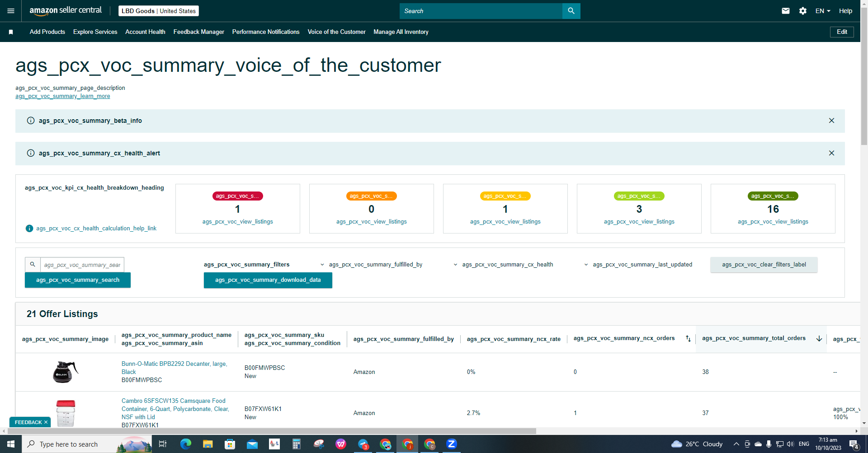Open Add Products menu item
This screenshot has width=868, height=453.
47,32
